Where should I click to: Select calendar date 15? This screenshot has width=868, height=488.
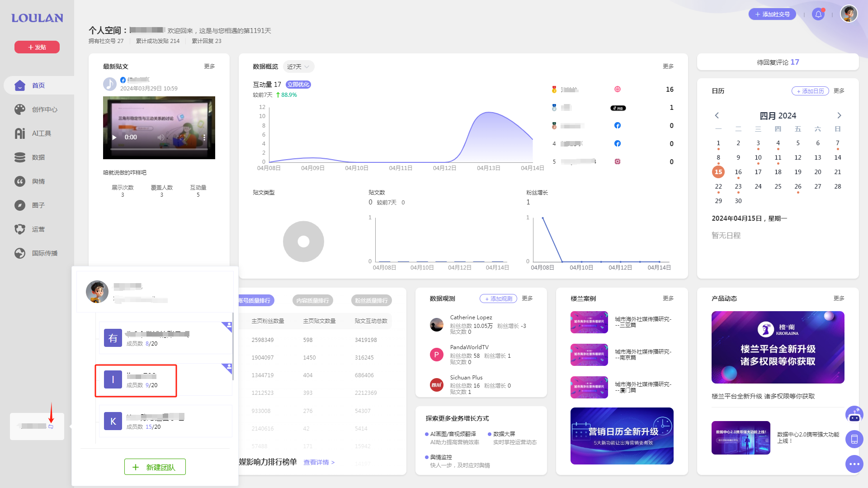pos(718,172)
